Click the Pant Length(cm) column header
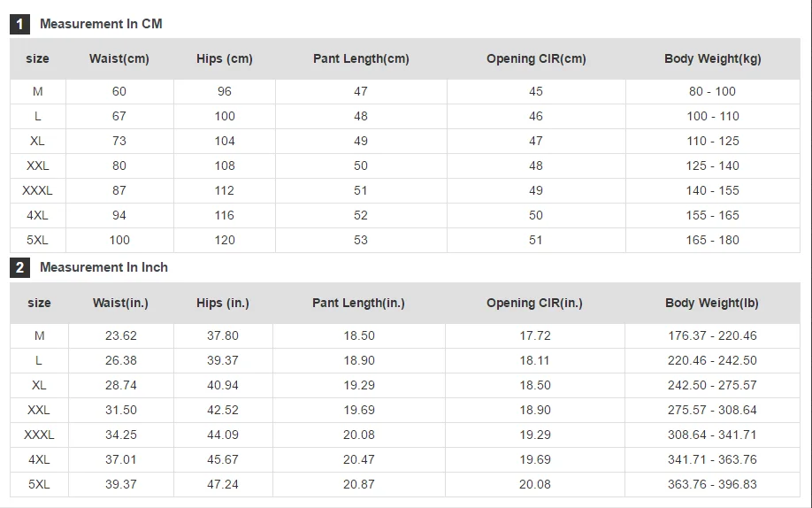The height and width of the screenshot is (508, 812). coord(361,58)
